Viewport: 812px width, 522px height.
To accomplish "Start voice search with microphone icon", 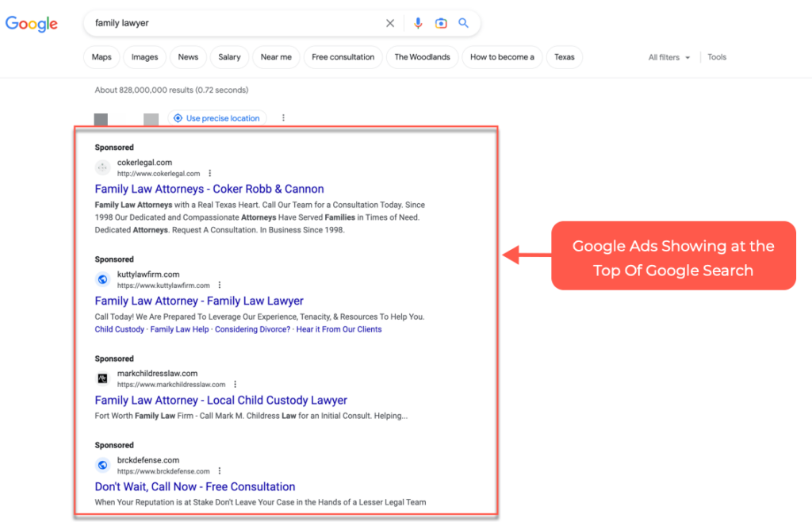I will pyautogui.click(x=418, y=24).
